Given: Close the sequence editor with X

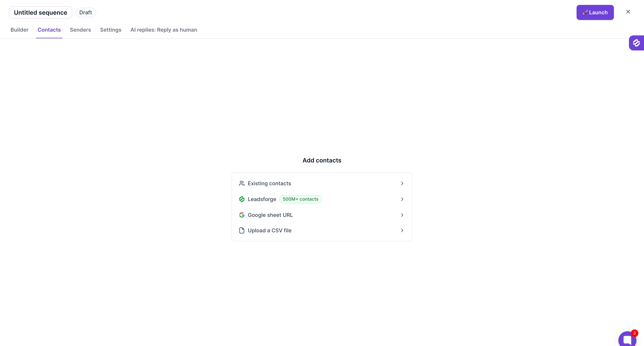Looking at the screenshot, I should (x=628, y=12).
